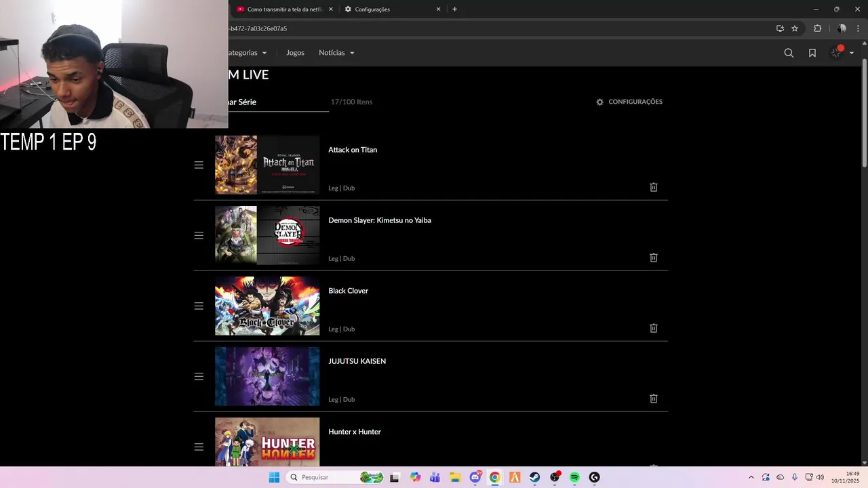
Task: Open the profile avatar account menu
Action: [841, 53]
